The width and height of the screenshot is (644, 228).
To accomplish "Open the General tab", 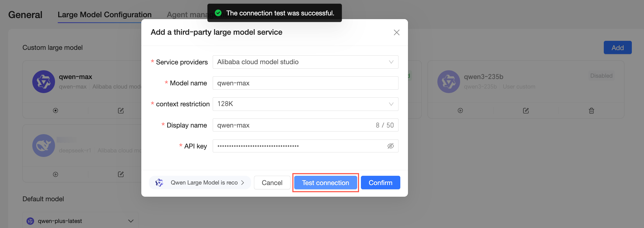I will (25, 15).
